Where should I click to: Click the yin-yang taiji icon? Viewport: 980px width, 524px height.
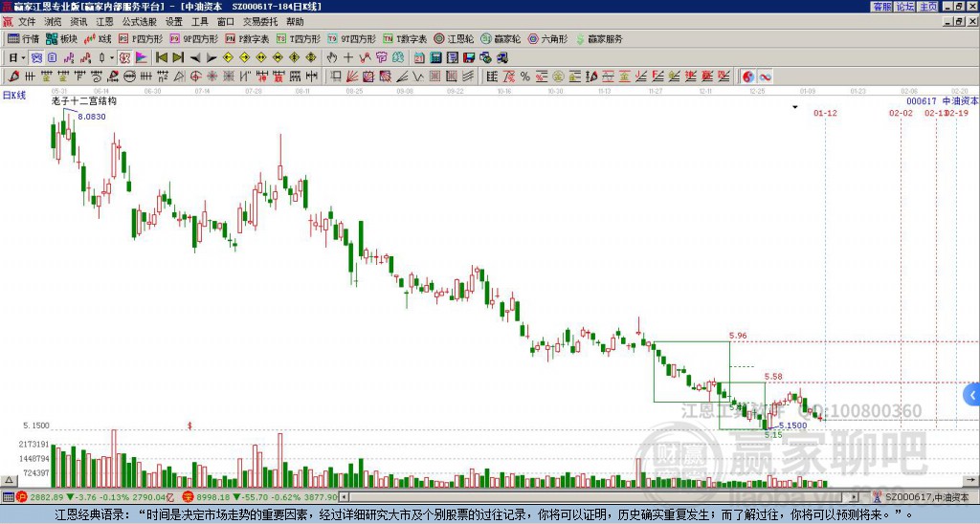[749, 76]
